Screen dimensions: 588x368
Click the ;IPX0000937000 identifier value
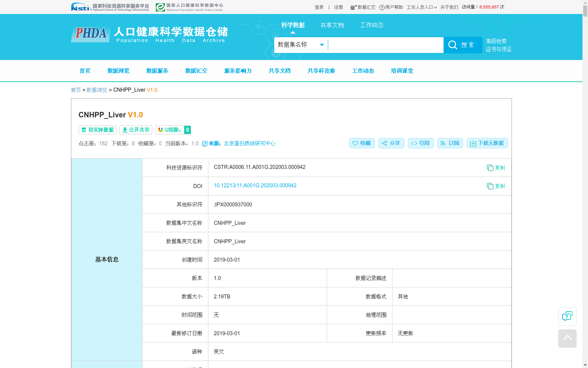pos(233,205)
